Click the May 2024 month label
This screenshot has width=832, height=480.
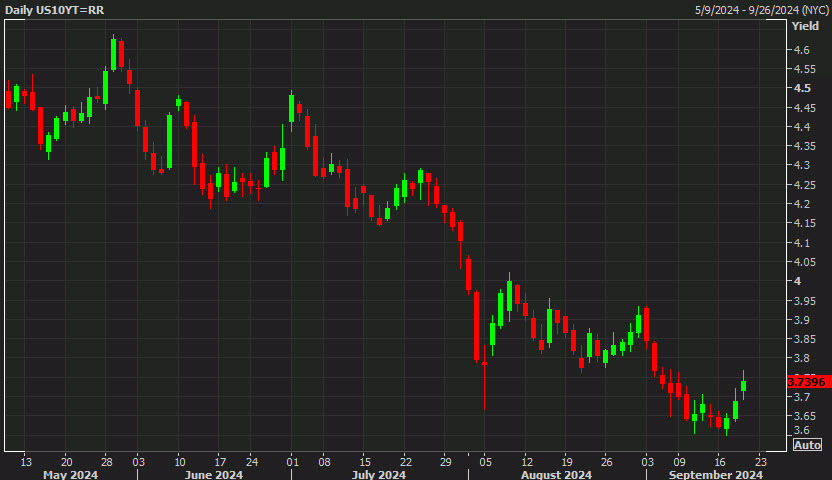pyautogui.click(x=70, y=474)
